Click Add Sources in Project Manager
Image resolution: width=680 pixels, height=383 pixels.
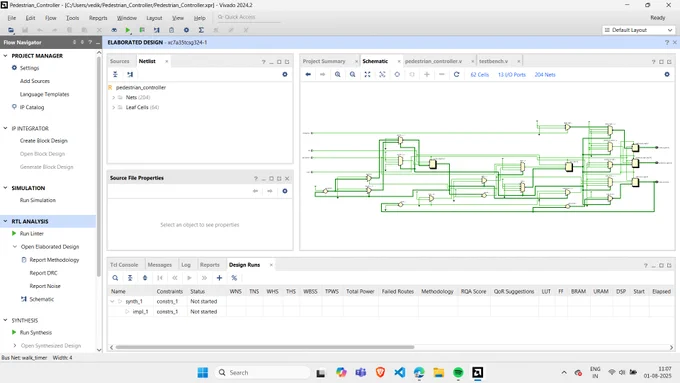click(35, 81)
